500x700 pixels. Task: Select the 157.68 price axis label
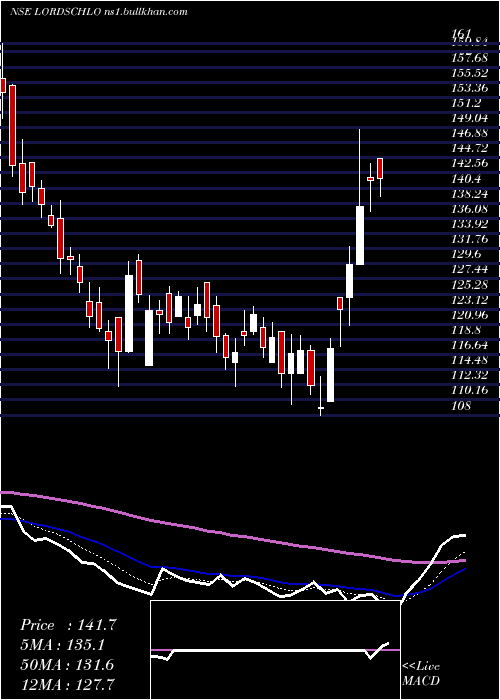(470, 58)
